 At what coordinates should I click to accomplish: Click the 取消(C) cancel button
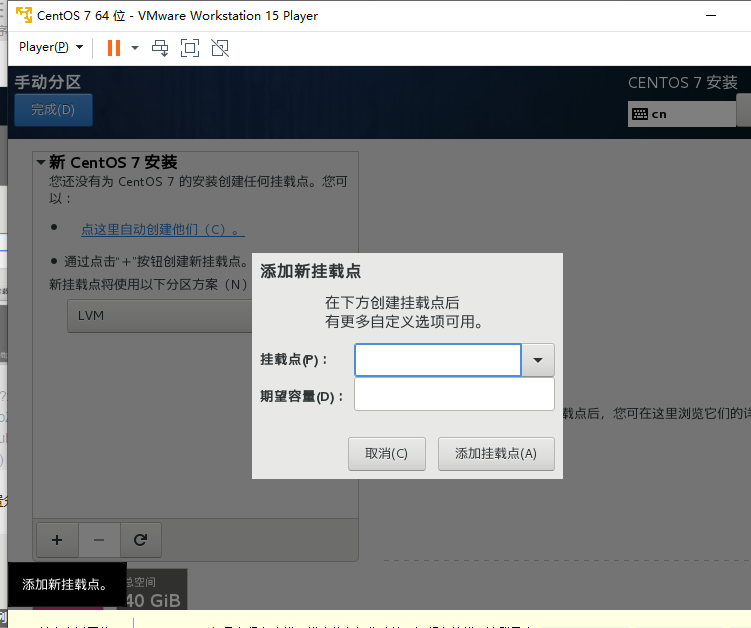[x=387, y=454]
